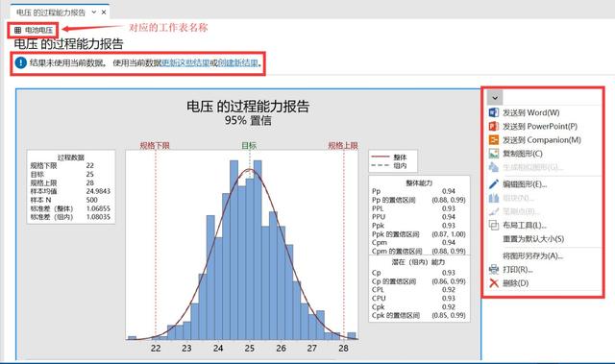The image size is (615, 364).
Task: Click the pencil edit graph icon
Action: 493,183
